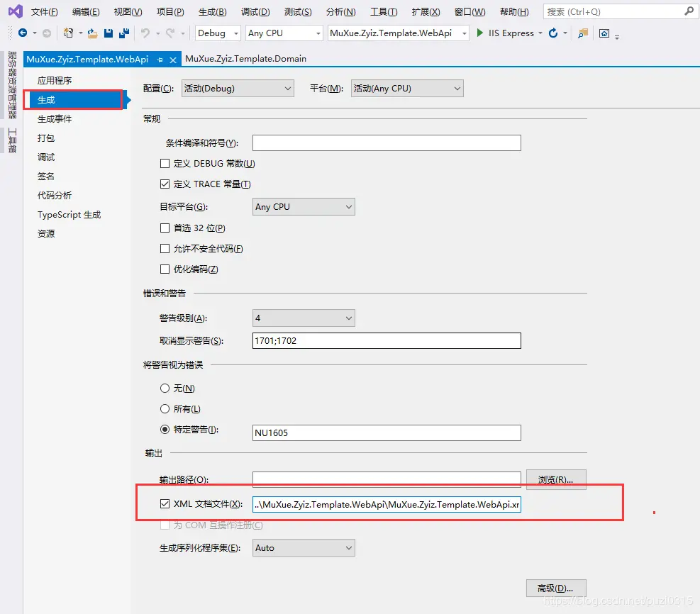Click the Visual Studio logo icon

[15, 11]
